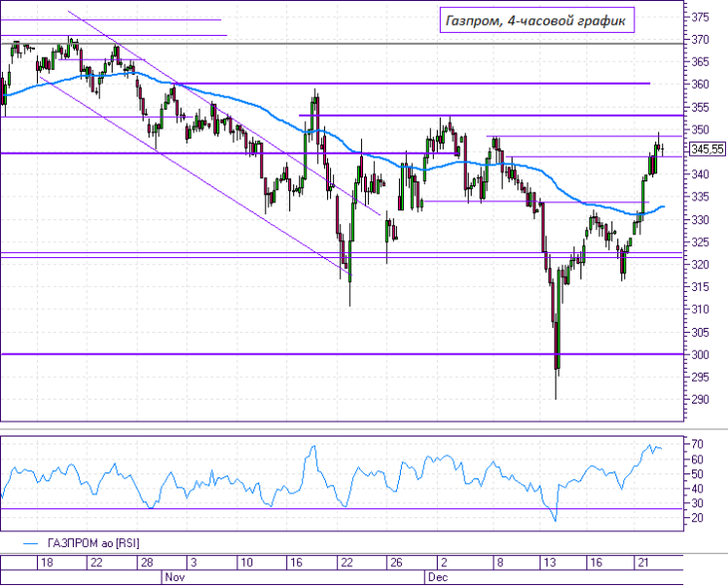Click the date label 3 in November
The image size is (728, 586).
193,563
